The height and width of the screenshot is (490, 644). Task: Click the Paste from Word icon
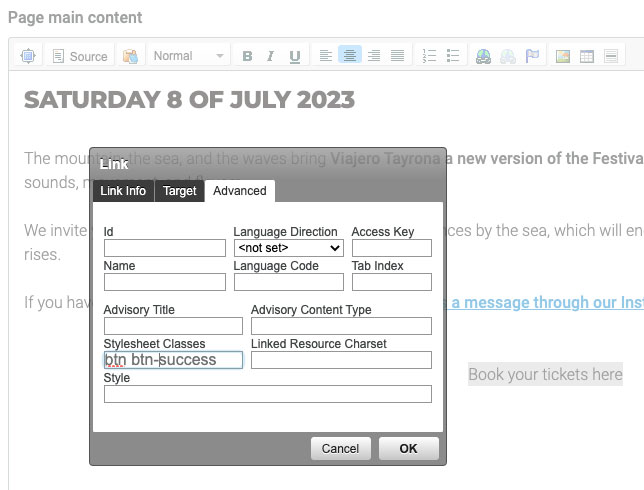[x=129, y=57]
